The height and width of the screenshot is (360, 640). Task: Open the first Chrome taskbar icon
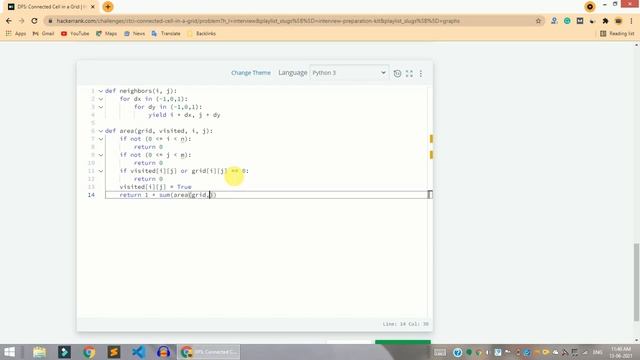pos(89,352)
